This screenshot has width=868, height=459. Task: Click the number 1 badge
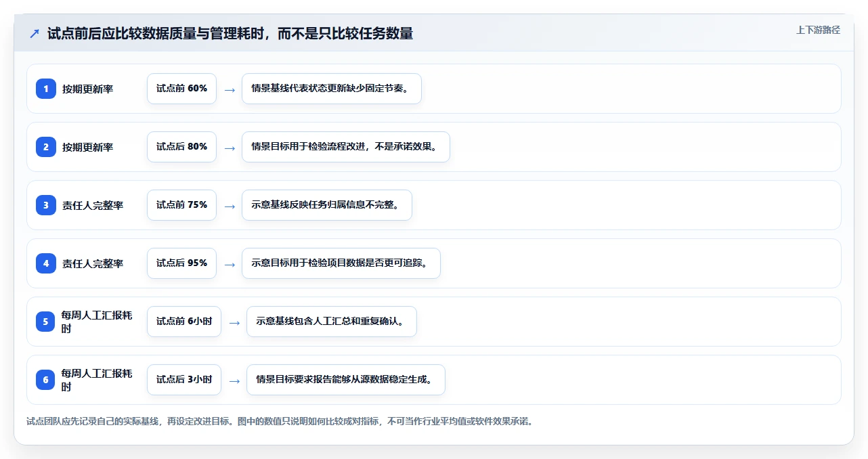pos(46,89)
